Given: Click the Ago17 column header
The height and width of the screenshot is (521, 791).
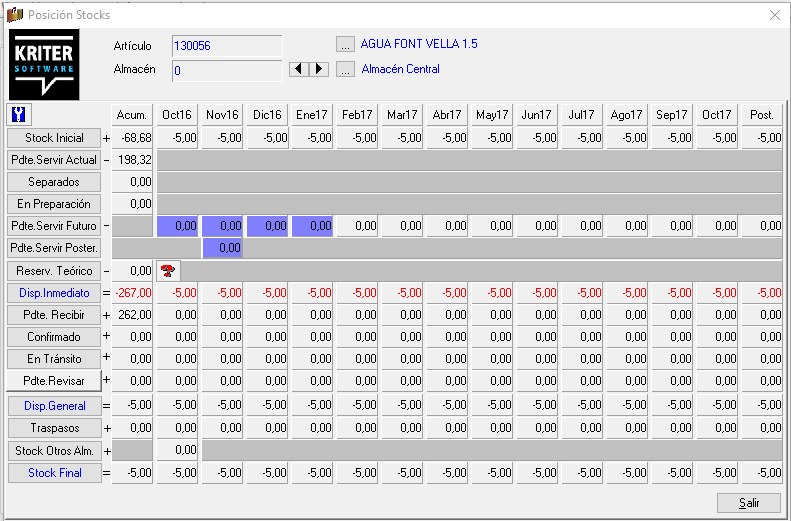Looking at the screenshot, I should 627,115.
